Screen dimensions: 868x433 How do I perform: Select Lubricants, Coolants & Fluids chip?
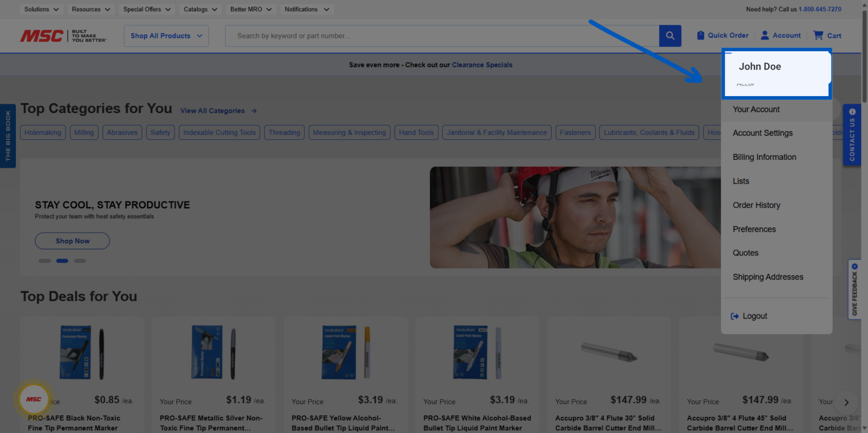tap(649, 132)
